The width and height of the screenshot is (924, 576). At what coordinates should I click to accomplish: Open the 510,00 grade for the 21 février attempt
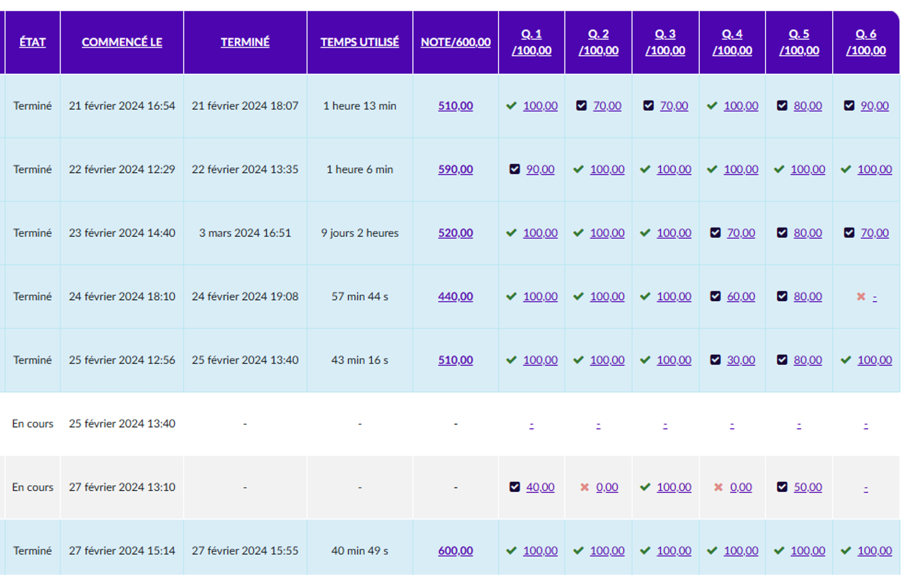[x=456, y=106]
